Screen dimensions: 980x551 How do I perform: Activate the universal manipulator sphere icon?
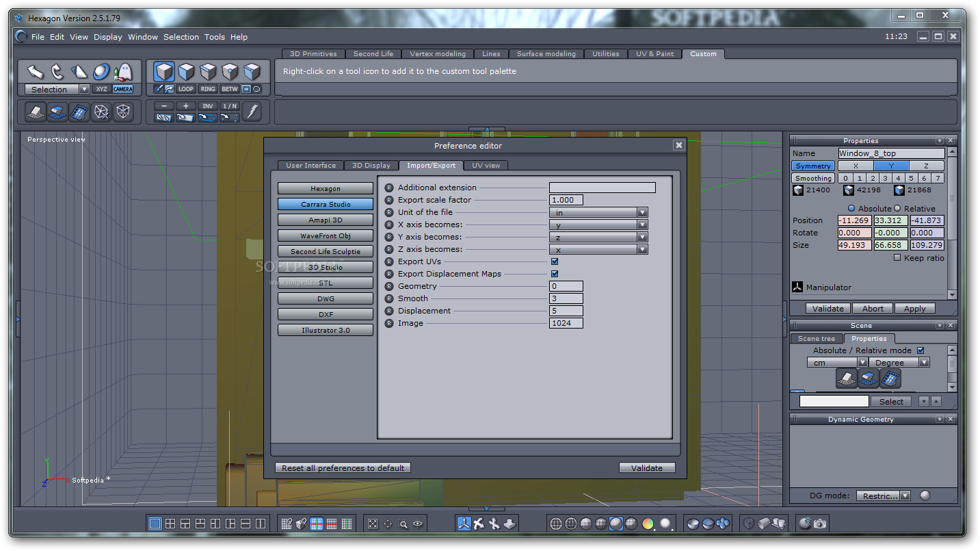101,71
